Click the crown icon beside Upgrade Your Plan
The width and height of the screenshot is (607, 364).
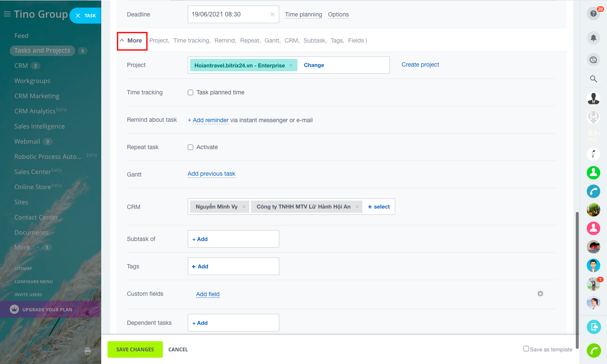[14, 309]
